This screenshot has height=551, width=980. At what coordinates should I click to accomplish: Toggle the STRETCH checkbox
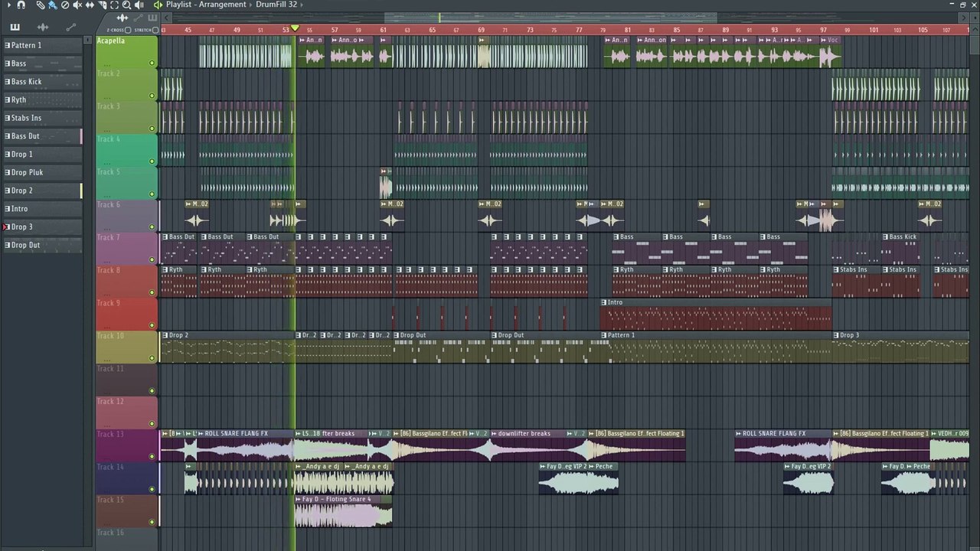155,30
